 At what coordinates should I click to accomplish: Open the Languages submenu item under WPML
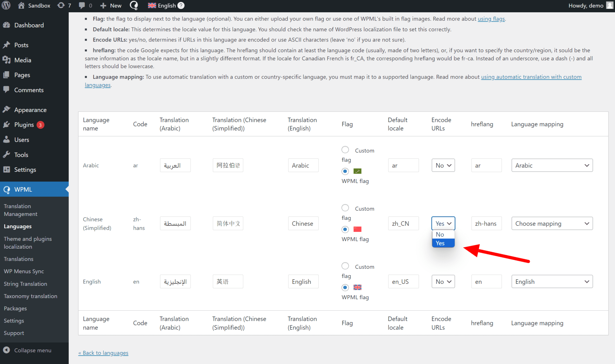[17, 226]
